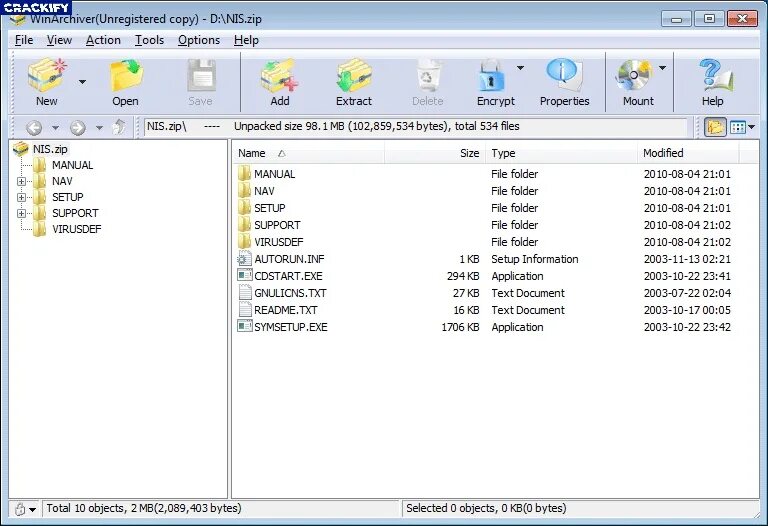Click the Open archive toolbar icon
Viewport: 768px width, 526px height.
pos(126,76)
